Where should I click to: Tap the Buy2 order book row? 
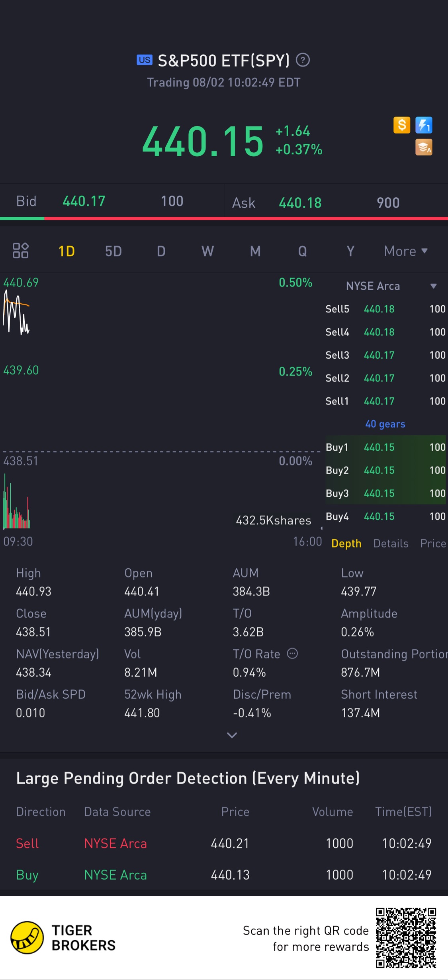pyautogui.click(x=385, y=470)
